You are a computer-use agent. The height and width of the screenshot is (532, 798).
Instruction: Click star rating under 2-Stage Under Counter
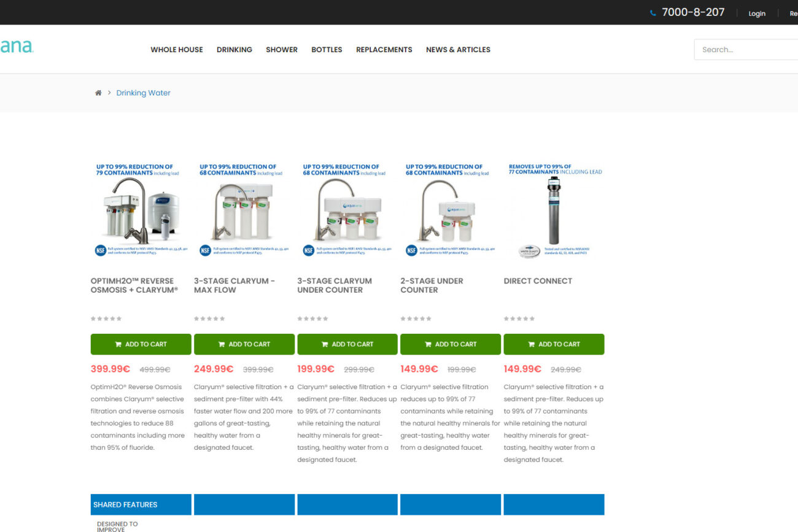coord(416,318)
